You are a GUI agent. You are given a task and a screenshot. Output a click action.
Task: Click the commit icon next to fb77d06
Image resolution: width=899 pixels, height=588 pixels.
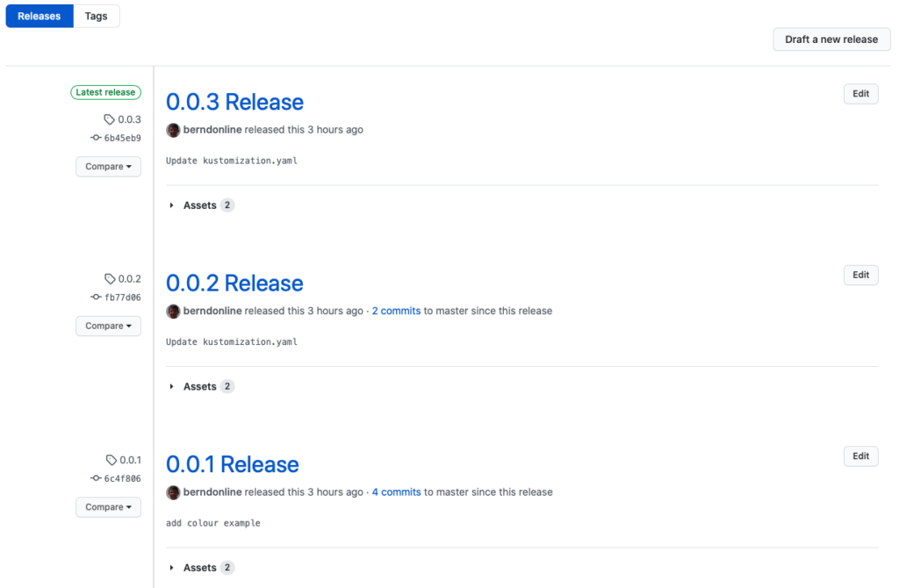95,297
